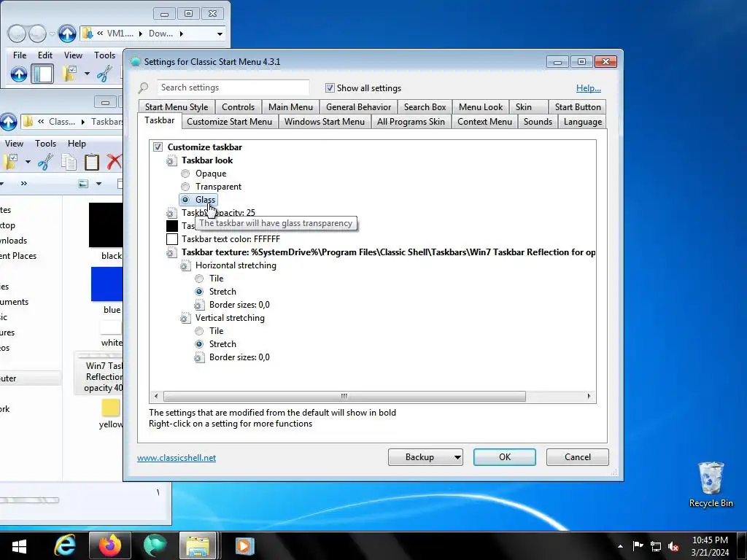747x560 pixels.
Task: Open File Explorer from the taskbar
Action: (x=198, y=545)
